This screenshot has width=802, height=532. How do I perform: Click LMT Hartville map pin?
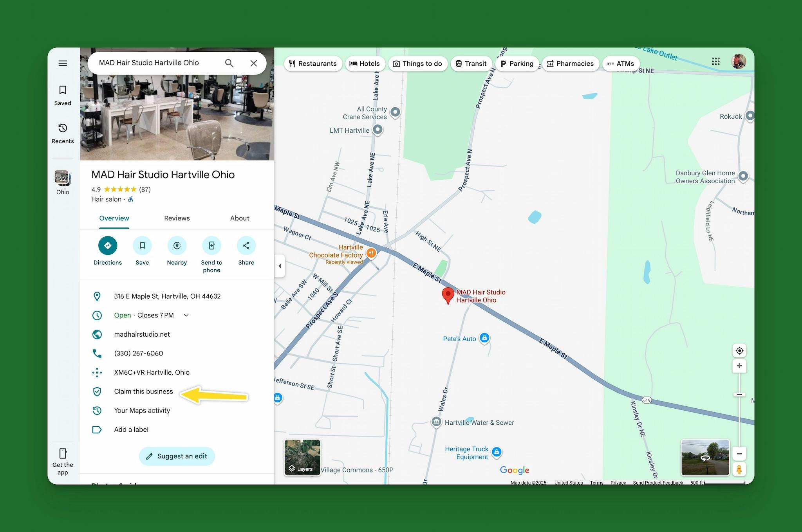pos(378,130)
